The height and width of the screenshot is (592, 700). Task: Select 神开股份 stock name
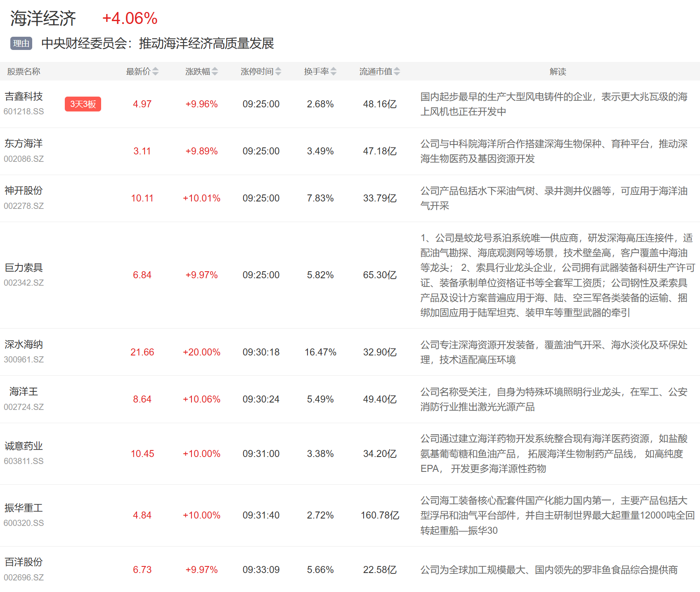click(x=24, y=191)
